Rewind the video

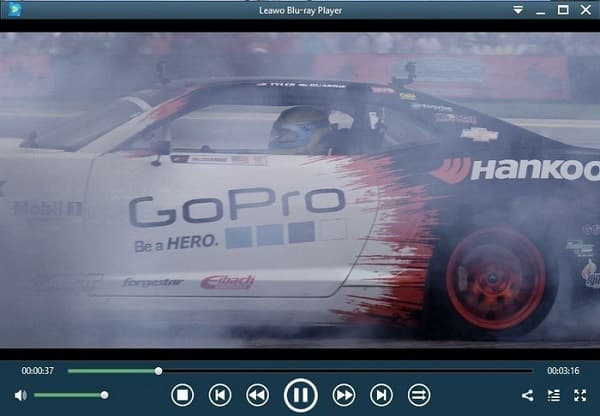(x=257, y=395)
